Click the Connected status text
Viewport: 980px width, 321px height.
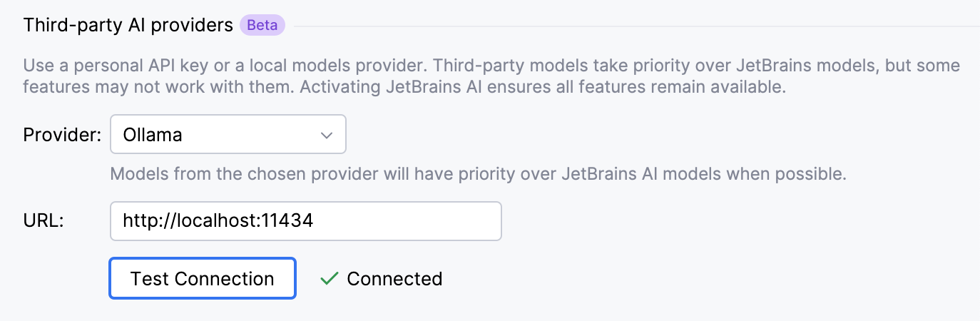click(x=394, y=278)
